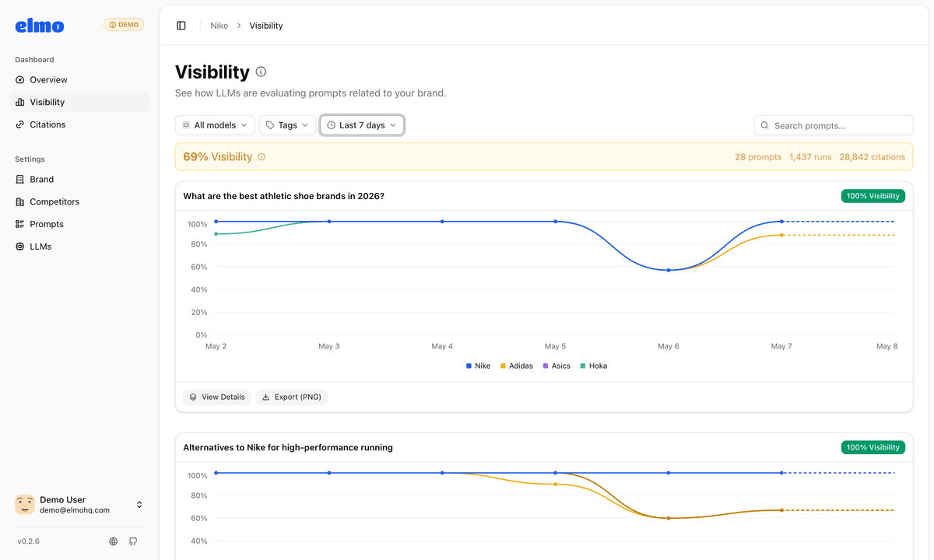Viewport: 934px width, 560px height.
Task: Click info icon next to 69% Visibility
Action: click(262, 157)
